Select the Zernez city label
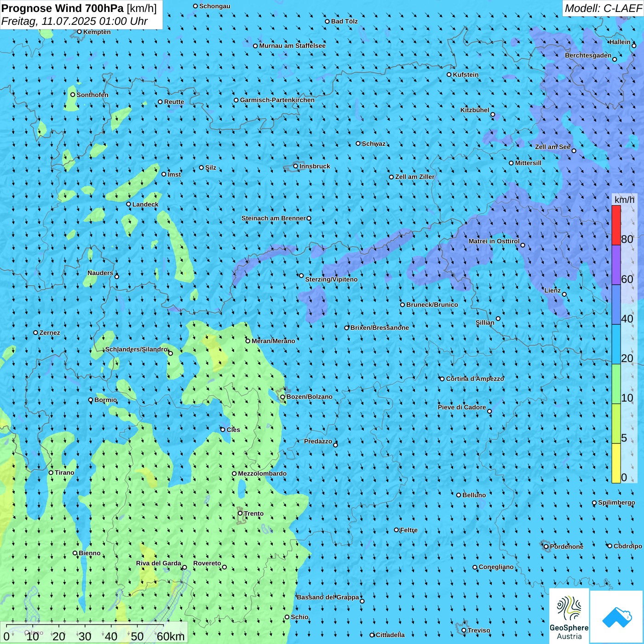Viewport: 644px width, 644px height. (50, 333)
